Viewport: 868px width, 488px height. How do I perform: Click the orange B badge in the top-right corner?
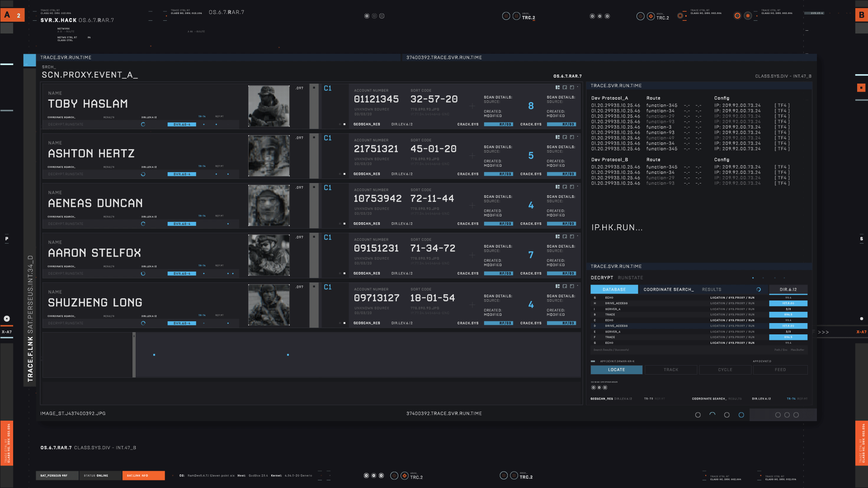tap(861, 15)
